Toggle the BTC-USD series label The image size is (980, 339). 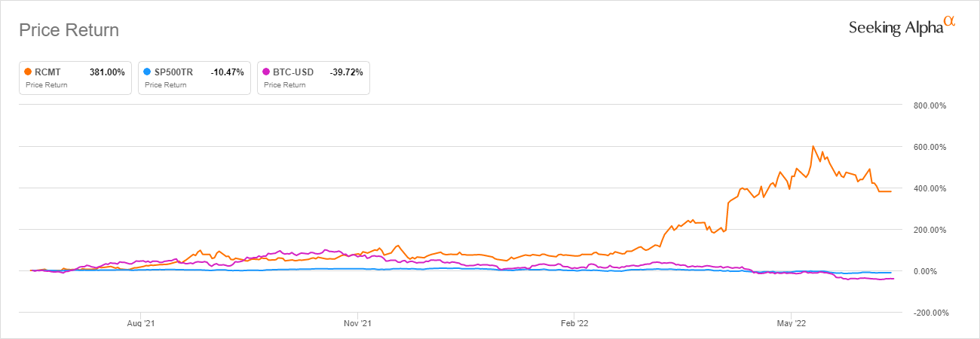pyautogui.click(x=295, y=72)
